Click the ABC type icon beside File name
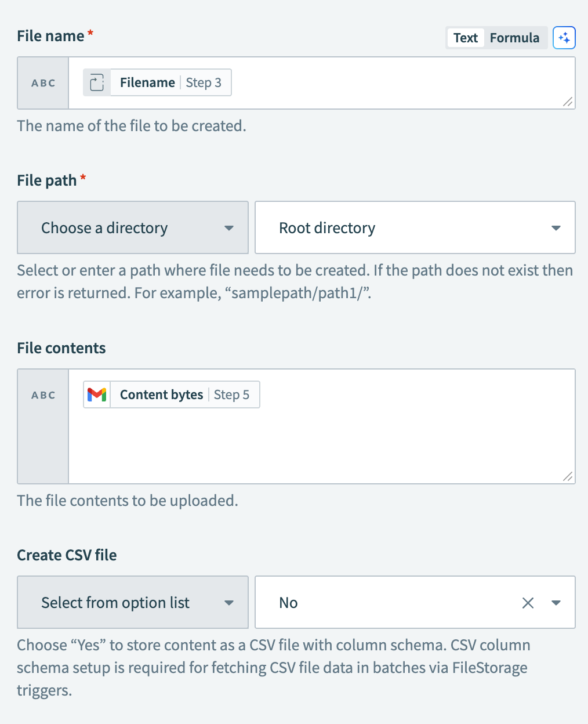 coord(42,83)
